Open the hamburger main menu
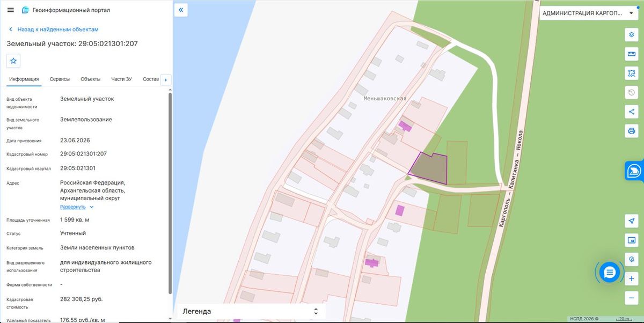This screenshot has height=323, width=644. [x=11, y=10]
